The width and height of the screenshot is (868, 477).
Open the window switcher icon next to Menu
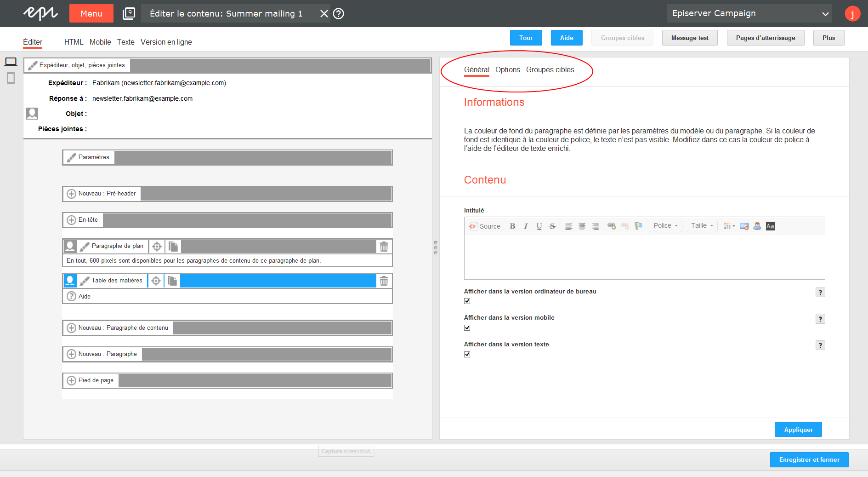click(129, 13)
